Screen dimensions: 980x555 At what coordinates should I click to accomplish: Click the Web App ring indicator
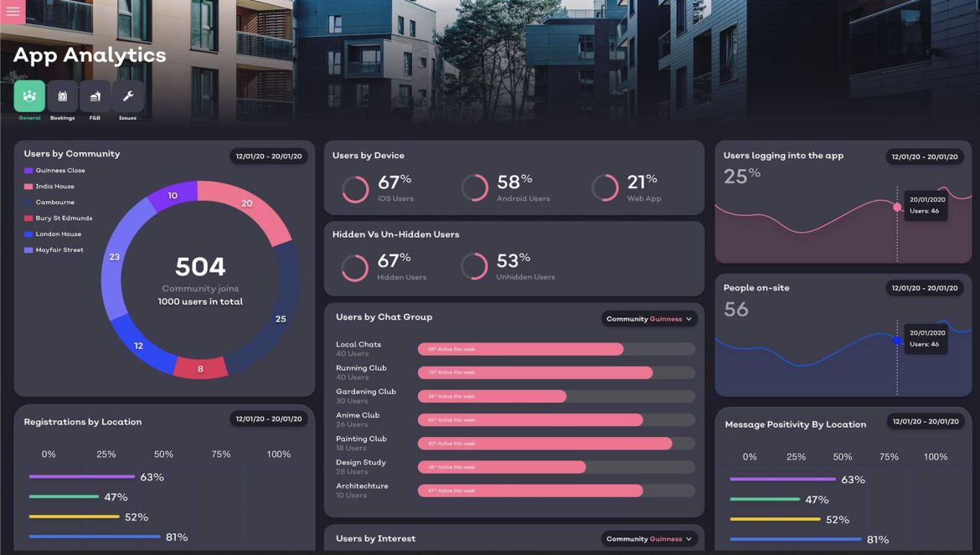(x=605, y=188)
